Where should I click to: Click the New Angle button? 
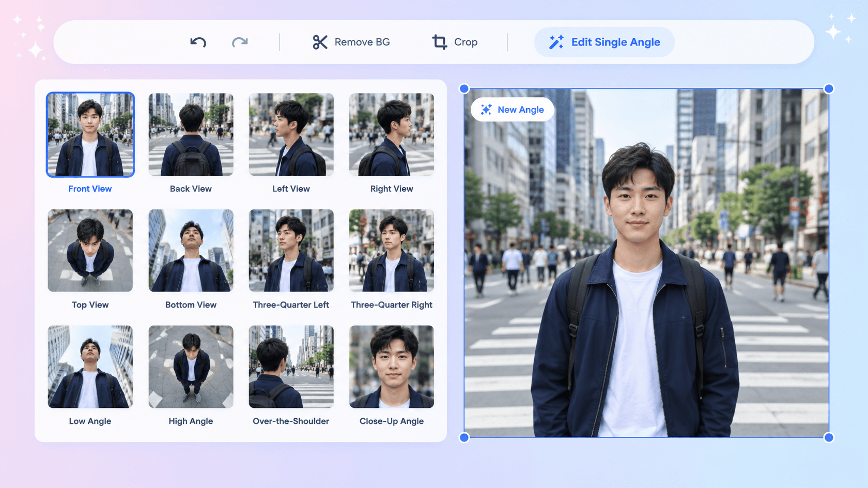(x=512, y=110)
